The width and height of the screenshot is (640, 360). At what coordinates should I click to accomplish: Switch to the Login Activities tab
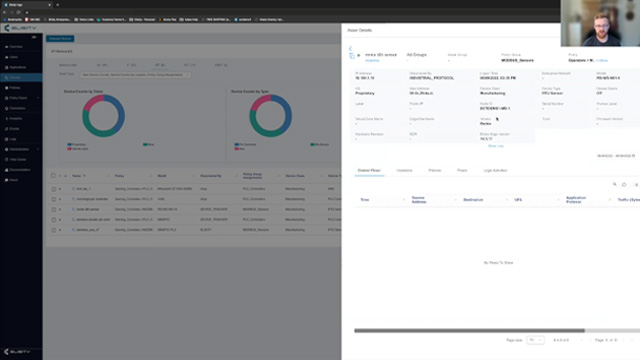pos(495,170)
